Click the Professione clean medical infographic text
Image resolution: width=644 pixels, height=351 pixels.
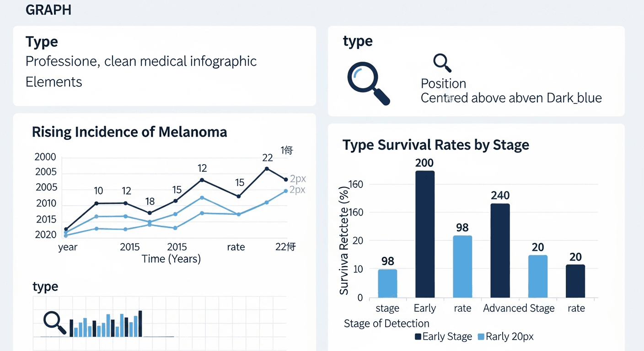click(141, 61)
